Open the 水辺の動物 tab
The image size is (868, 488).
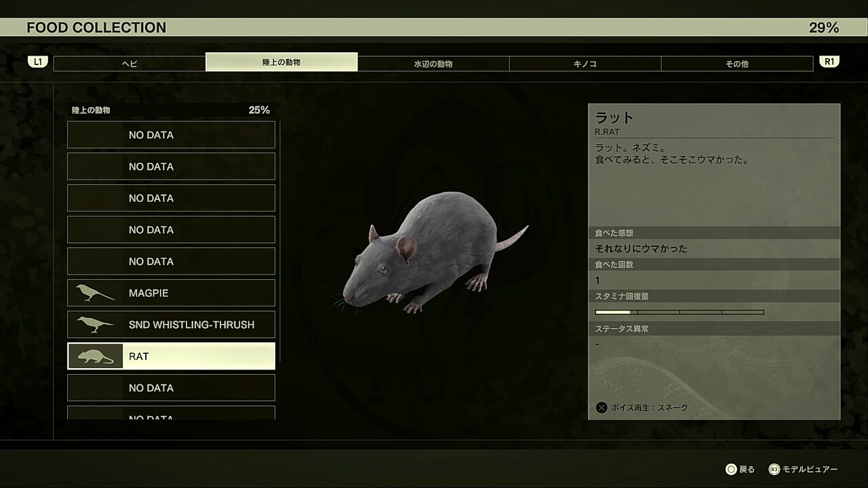(433, 64)
